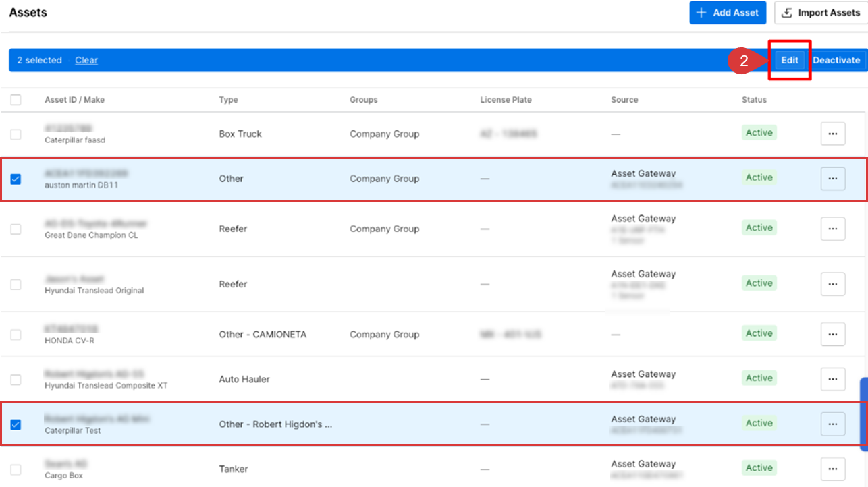Image resolution: width=868 pixels, height=487 pixels.
Task: Open more options for auston martin DB11 row
Action: click(x=833, y=179)
